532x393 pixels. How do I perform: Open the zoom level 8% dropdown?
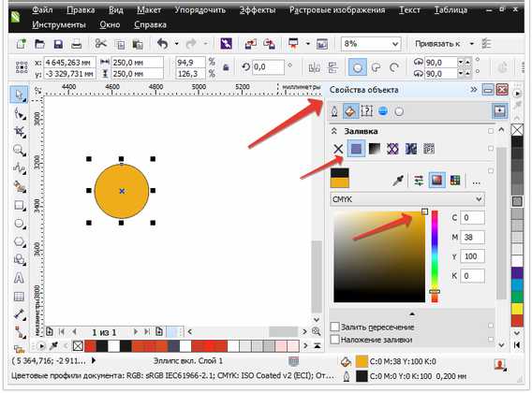click(371, 44)
